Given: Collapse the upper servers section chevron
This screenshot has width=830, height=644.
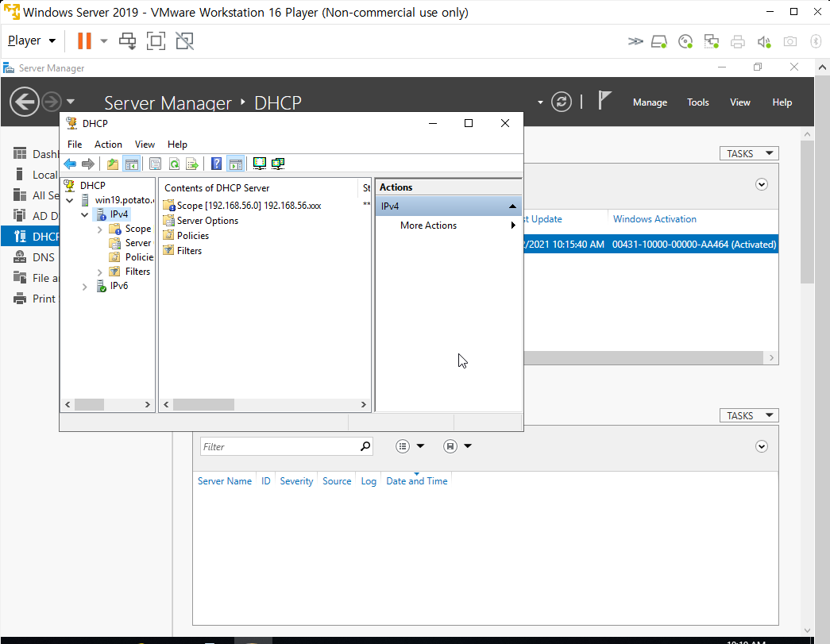Looking at the screenshot, I should coord(761,185).
